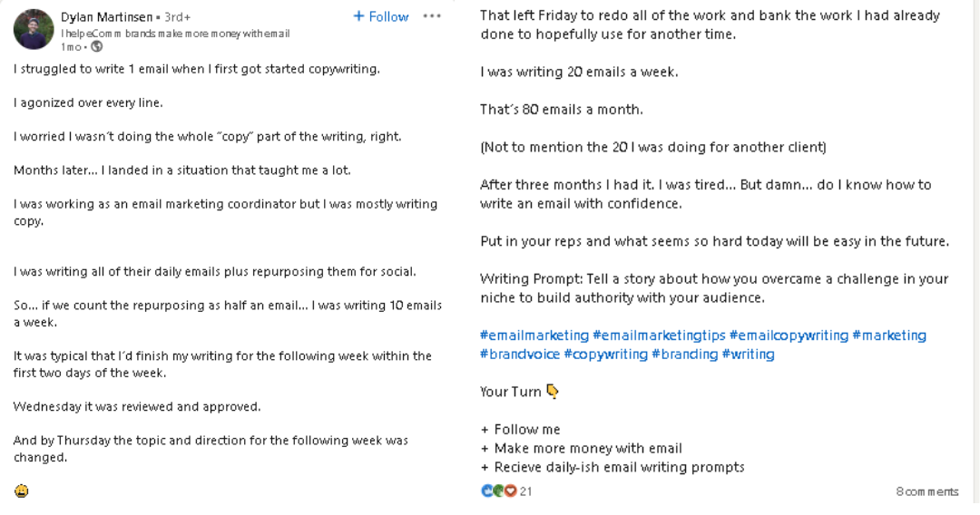980x515 pixels.
Task: Open the #emailmarketingtips hashtag
Action: (x=659, y=335)
